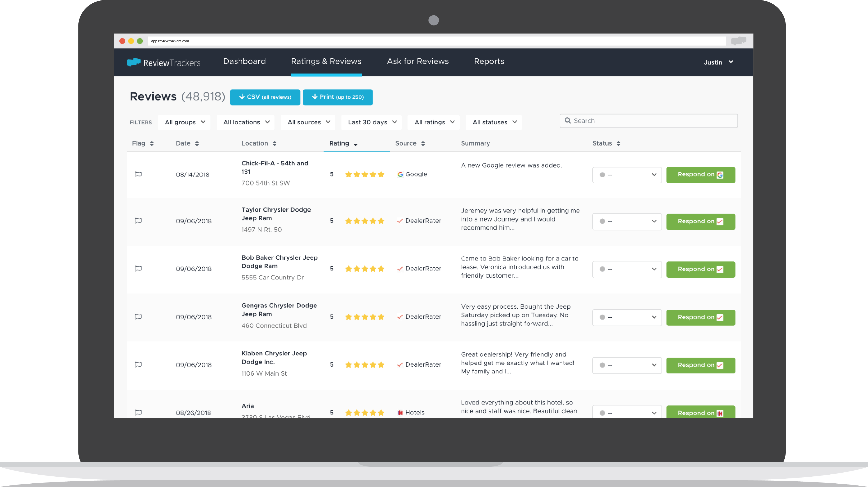Image resolution: width=868 pixels, height=487 pixels.
Task: Open Taylor Chrysler Dodge Jeep Ram location
Action: (x=276, y=214)
